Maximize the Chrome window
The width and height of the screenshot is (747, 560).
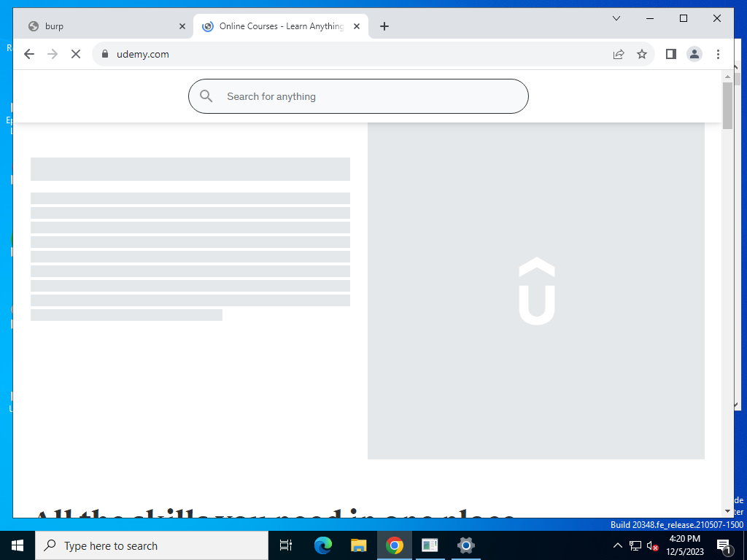point(683,18)
